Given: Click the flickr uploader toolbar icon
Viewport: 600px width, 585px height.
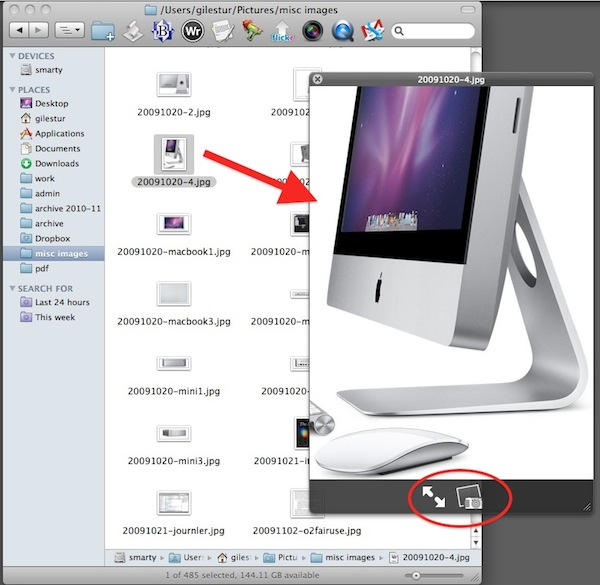Looking at the screenshot, I should 282,31.
